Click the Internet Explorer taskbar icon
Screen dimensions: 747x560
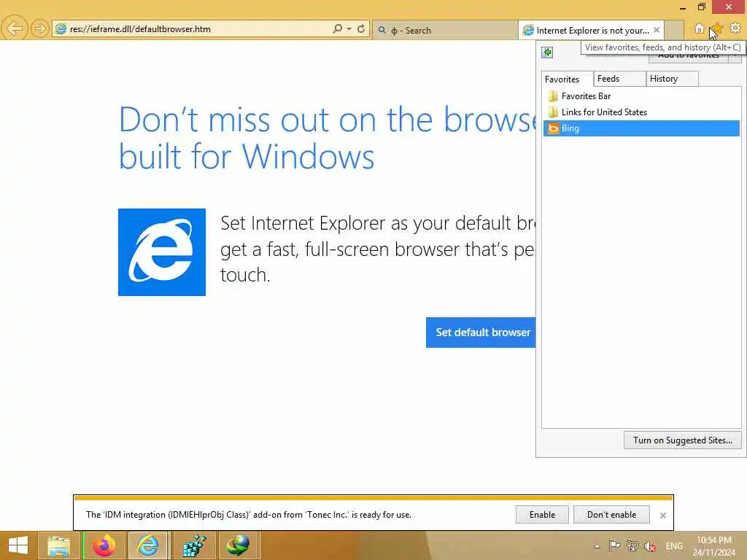click(148, 545)
